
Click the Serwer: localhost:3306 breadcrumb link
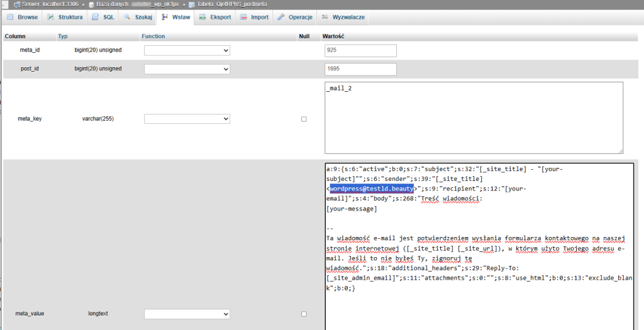pos(49,4)
